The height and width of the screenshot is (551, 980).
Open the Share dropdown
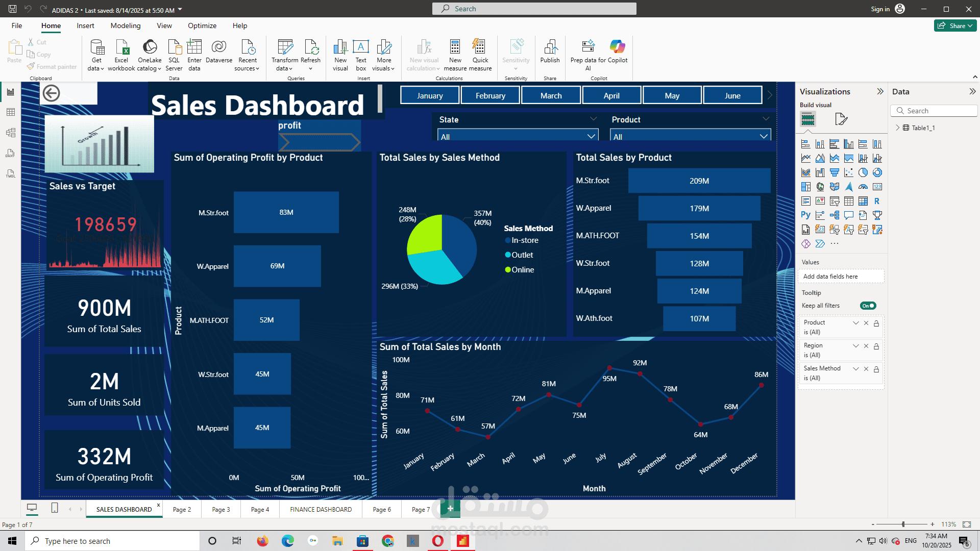pyautogui.click(x=955, y=26)
